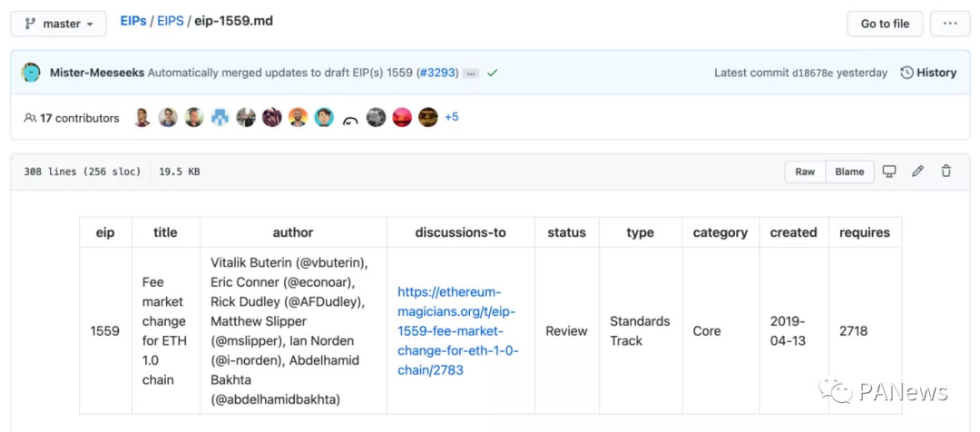Click the last contributor avatar

click(x=428, y=117)
